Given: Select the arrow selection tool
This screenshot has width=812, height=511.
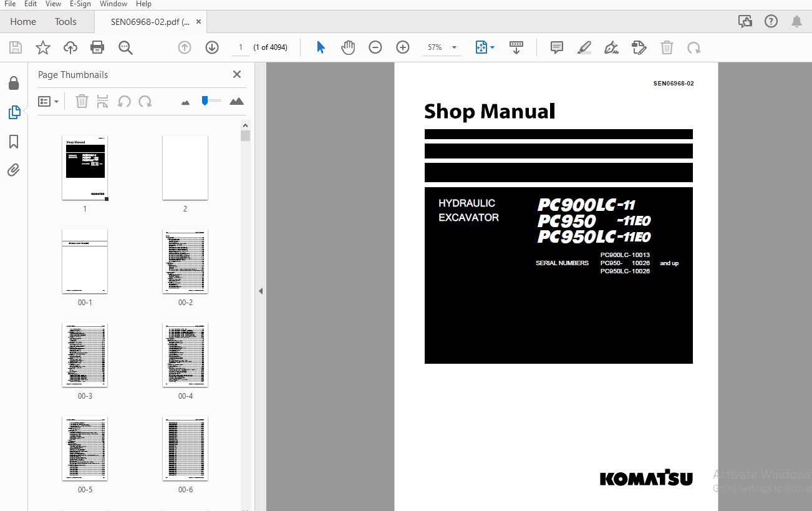Looking at the screenshot, I should pos(321,47).
